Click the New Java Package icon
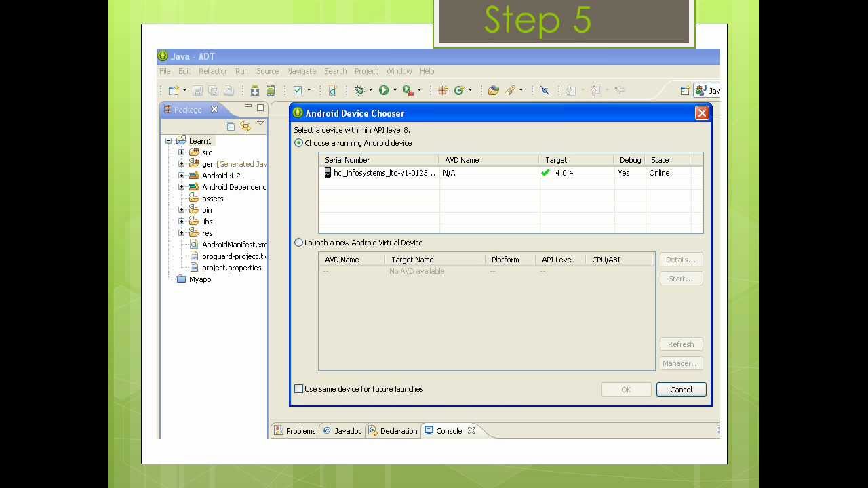 443,90
